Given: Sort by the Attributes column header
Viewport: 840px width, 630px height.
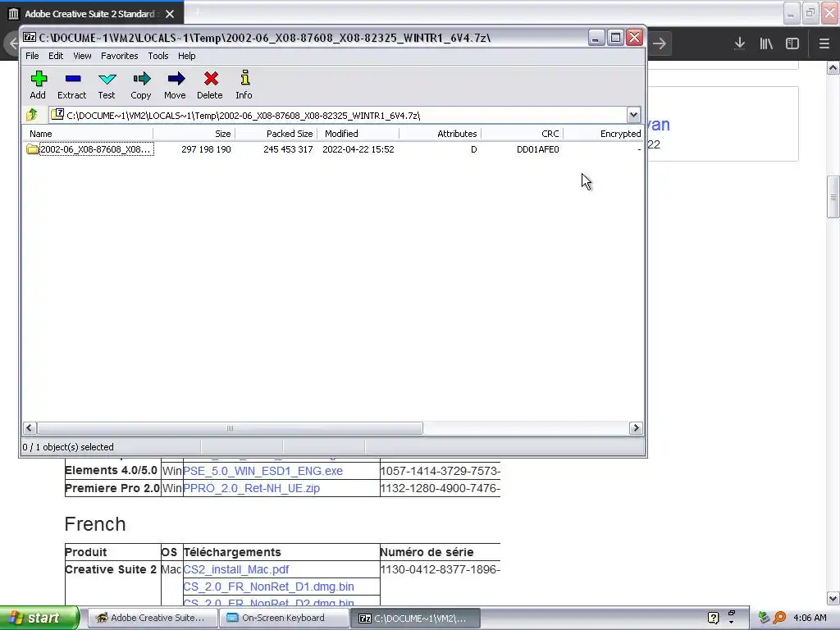Looking at the screenshot, I should click(440, 134).
